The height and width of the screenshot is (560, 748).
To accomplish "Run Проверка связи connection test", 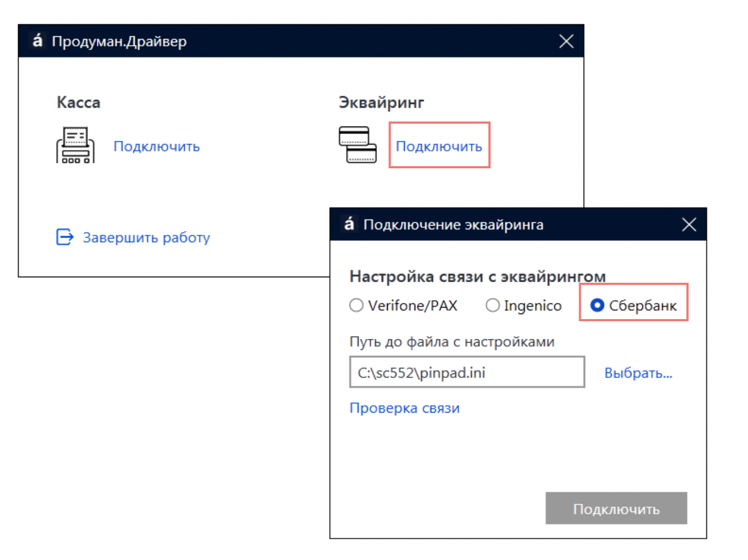I will click(x=404, y=408).
